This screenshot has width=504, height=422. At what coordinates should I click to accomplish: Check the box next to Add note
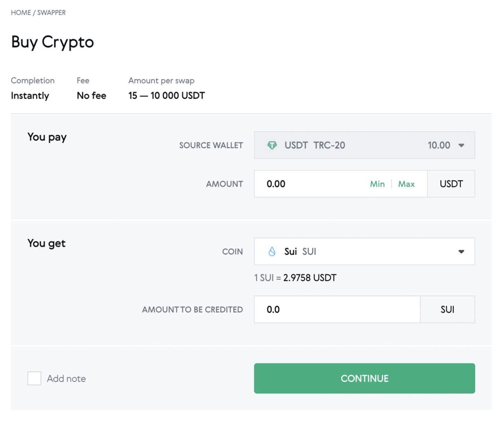pos(34,378)
